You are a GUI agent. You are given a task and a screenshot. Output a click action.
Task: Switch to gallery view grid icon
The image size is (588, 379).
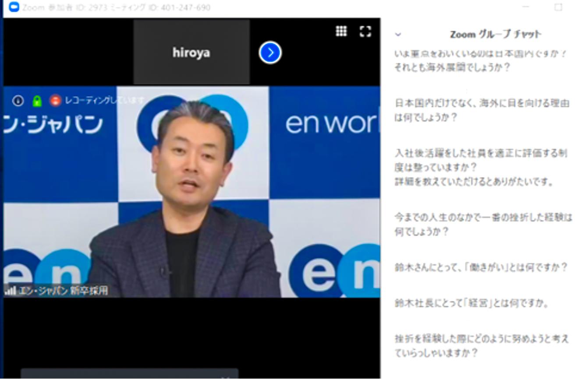click(341, 31)
